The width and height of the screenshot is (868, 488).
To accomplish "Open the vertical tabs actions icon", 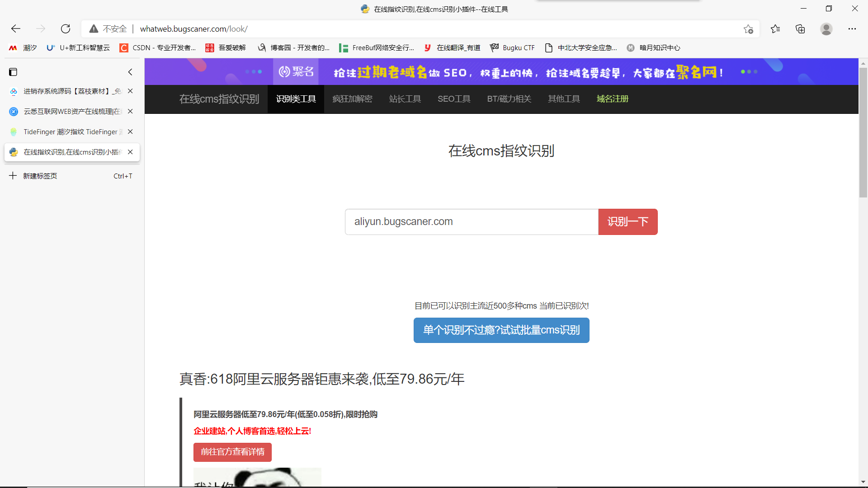I will click(13, 72).
